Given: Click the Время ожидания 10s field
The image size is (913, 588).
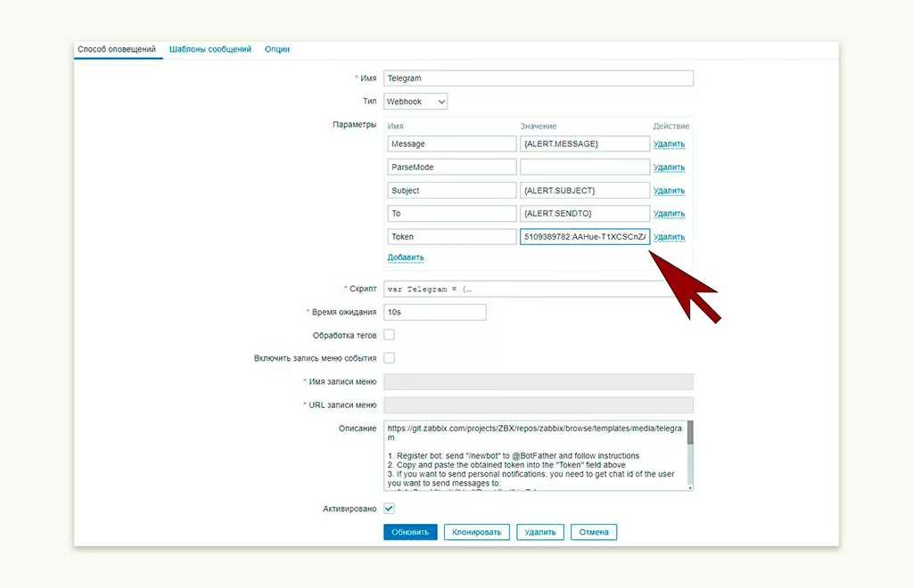Looking at the screenshot, I should [434, 312].
